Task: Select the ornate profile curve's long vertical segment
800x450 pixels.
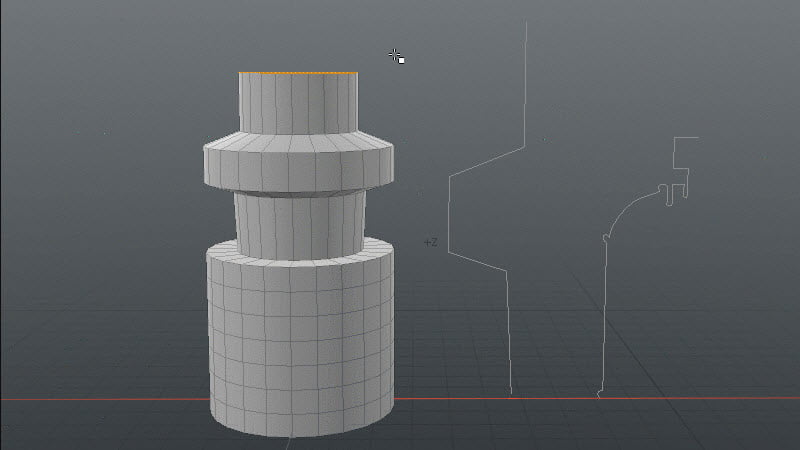Action: (603, 320)
